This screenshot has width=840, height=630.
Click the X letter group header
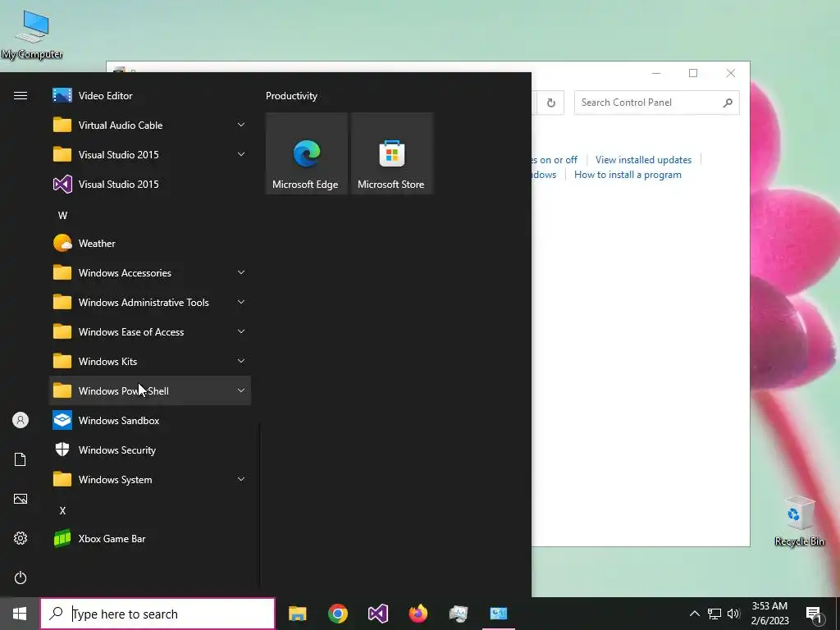point(62,510)
